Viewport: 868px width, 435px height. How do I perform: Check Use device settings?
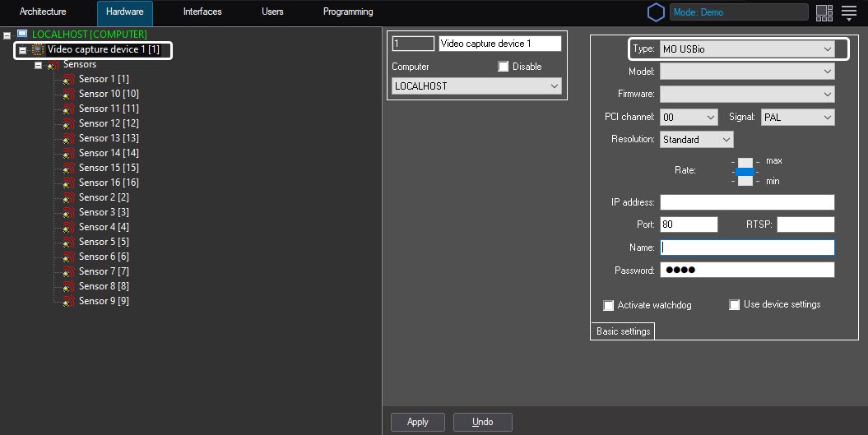tap(735, 305)
